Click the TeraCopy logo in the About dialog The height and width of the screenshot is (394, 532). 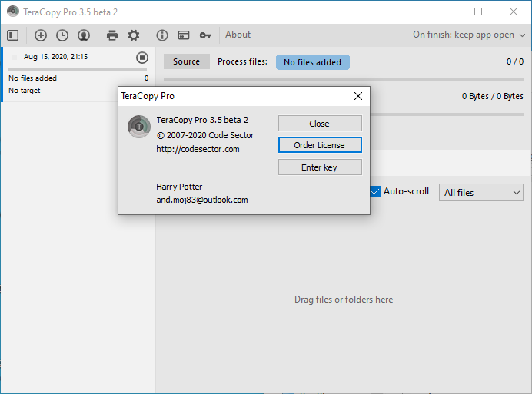coord(139,127)
